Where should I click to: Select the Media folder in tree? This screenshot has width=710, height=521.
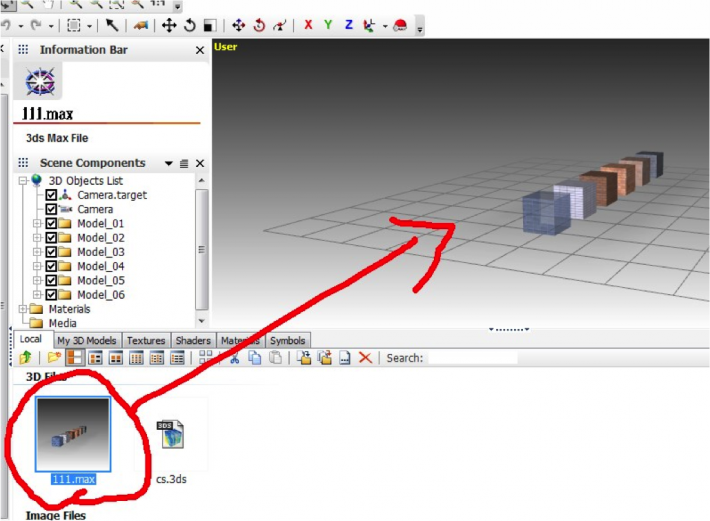pos(62,323)
